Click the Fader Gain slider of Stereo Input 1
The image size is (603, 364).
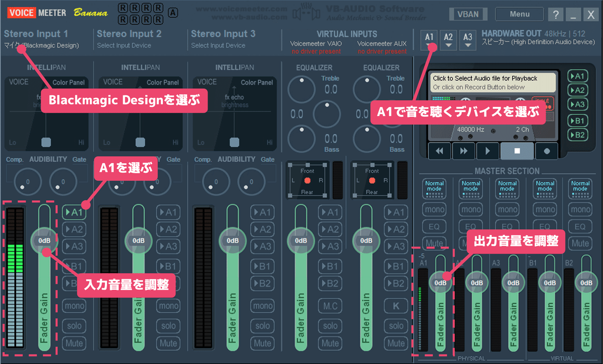tap(44, 240)
